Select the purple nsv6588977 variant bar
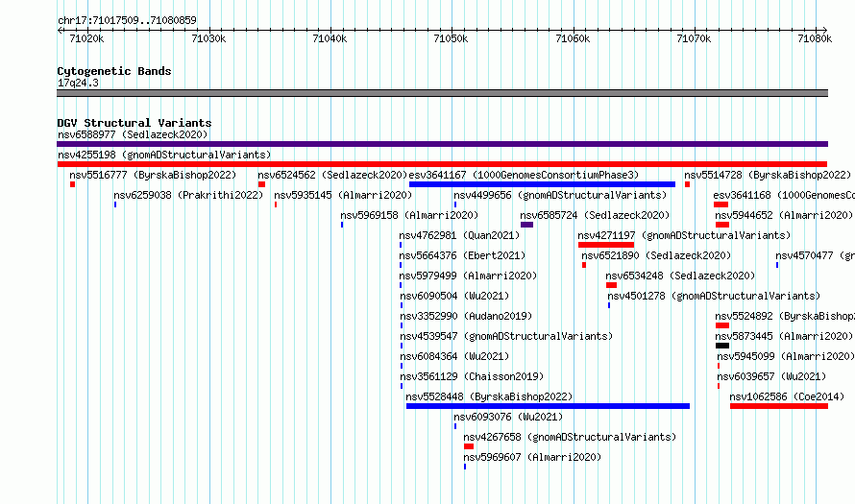The width and height of the screenshot is (855, 504). point(442,144)
